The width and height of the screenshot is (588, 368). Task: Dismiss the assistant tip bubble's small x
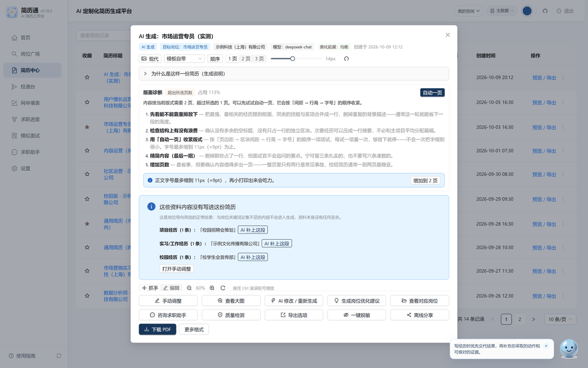[546, 346]
